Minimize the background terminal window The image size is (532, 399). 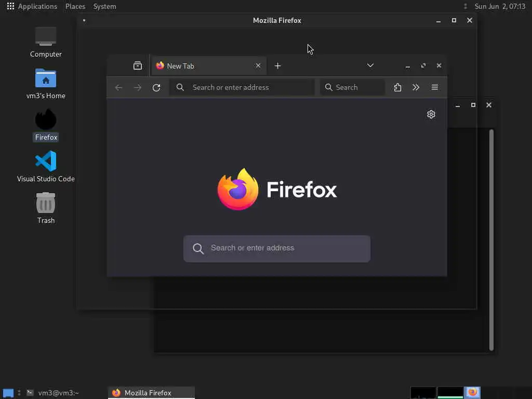pos(457,105)
